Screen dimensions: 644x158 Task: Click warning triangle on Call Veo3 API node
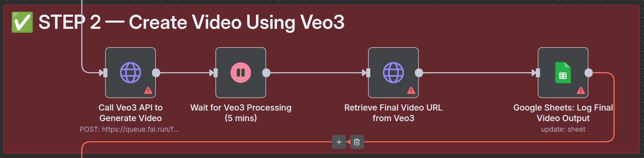click(x=148, y=90)
